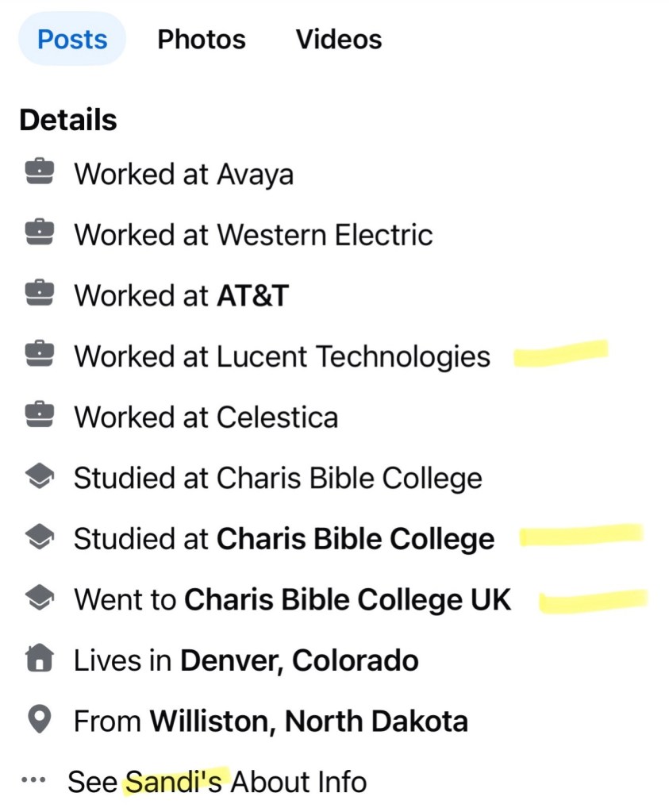The image size is (669, 812).
Task: Click briefcase icon beside AT&T entry
Action: click(x=39, y=294)
